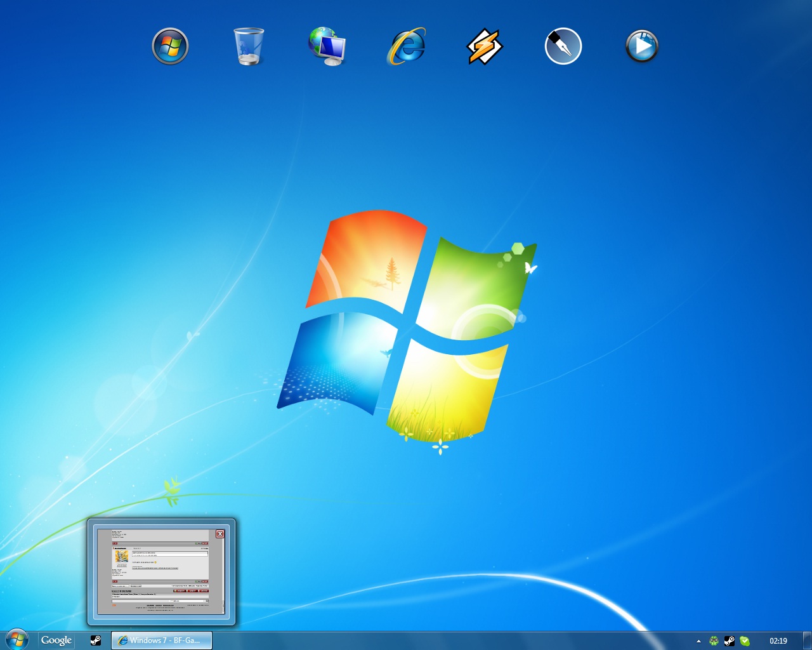
Task: Launch the media player play icon
Action: [x=642, y=46]
